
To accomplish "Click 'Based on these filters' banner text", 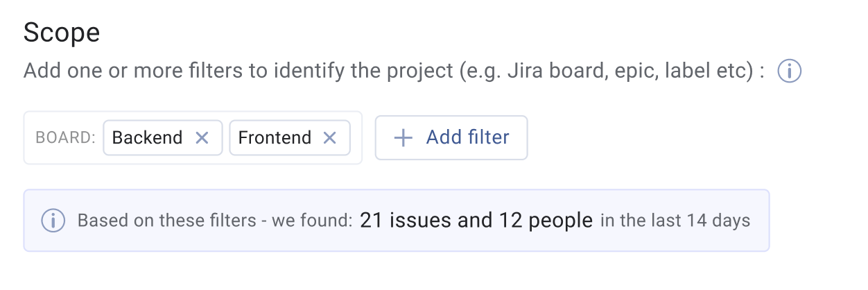I will click(167, 221).
